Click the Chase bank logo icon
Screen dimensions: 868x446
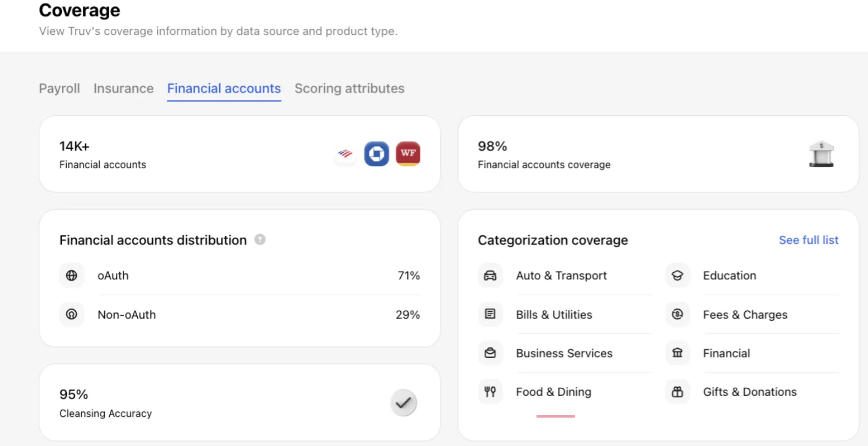click(376, 153)
